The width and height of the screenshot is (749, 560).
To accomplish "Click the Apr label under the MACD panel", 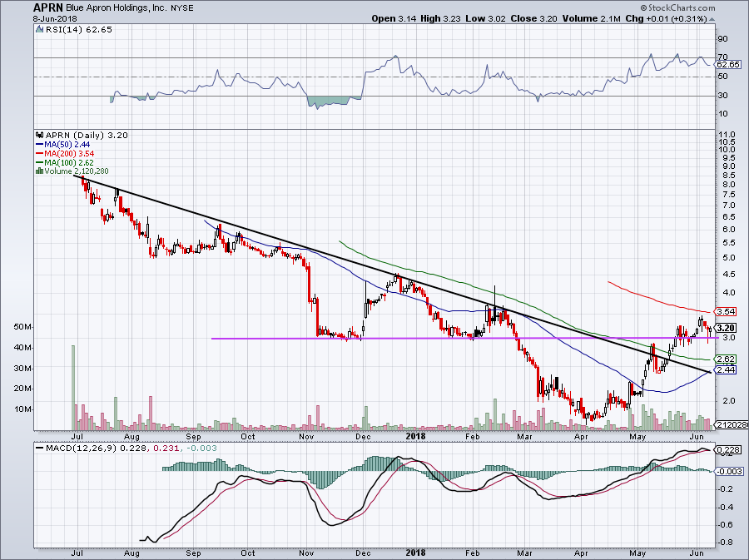I will click(x=581, y=553).
